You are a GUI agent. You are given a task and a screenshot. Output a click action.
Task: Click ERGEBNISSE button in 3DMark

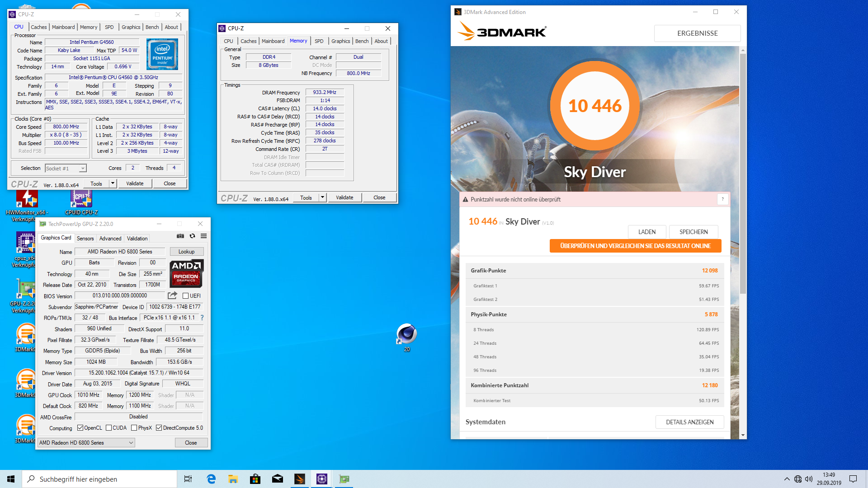(697, 33)
